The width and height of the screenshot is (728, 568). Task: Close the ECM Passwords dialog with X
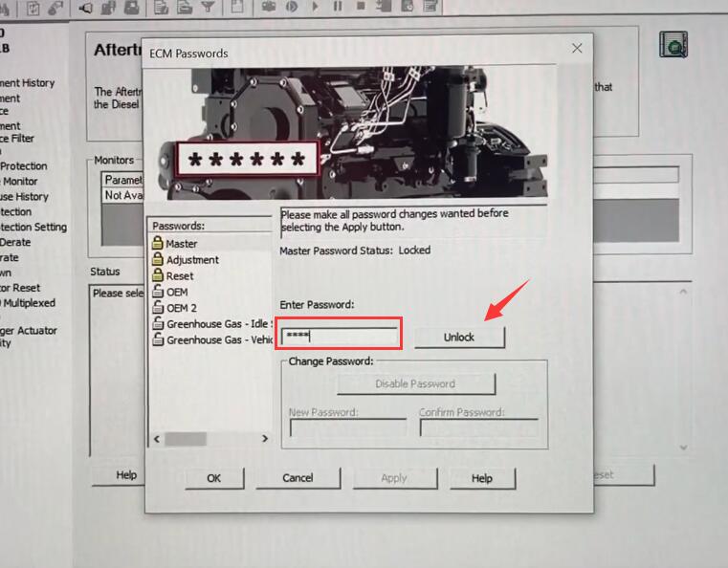577,48
